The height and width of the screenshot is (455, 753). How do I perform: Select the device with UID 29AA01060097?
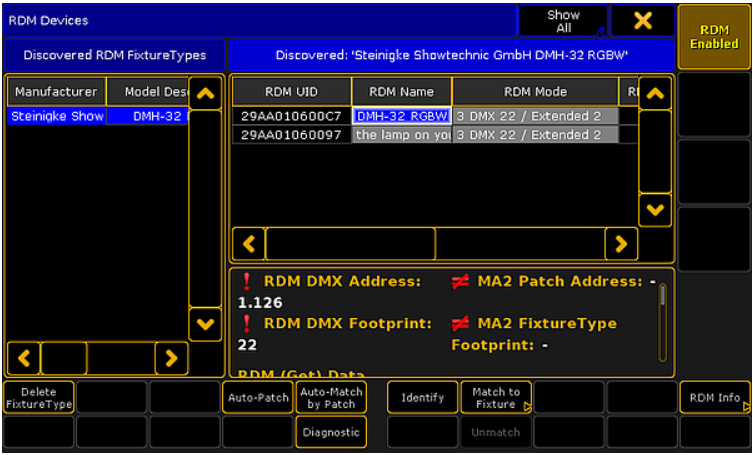[x=291, y=135]
